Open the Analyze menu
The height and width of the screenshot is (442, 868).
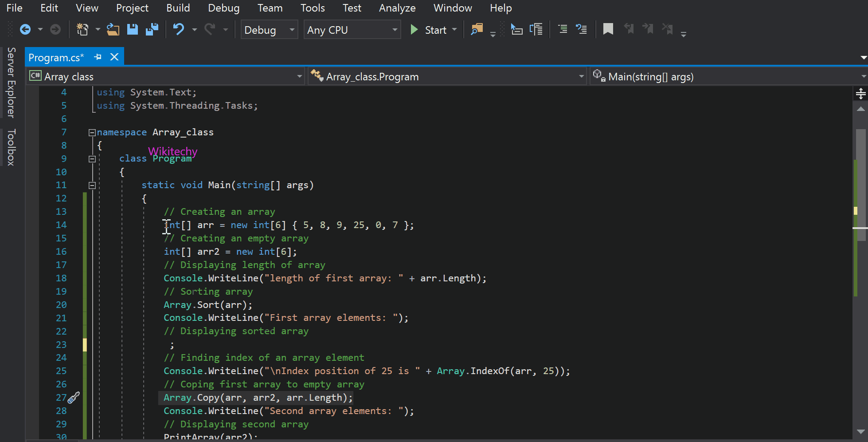click(x=397, y=8)
